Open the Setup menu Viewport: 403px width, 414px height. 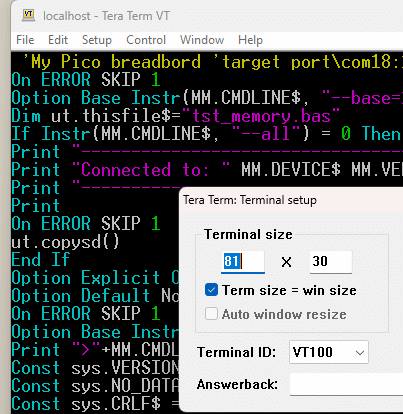97,40
